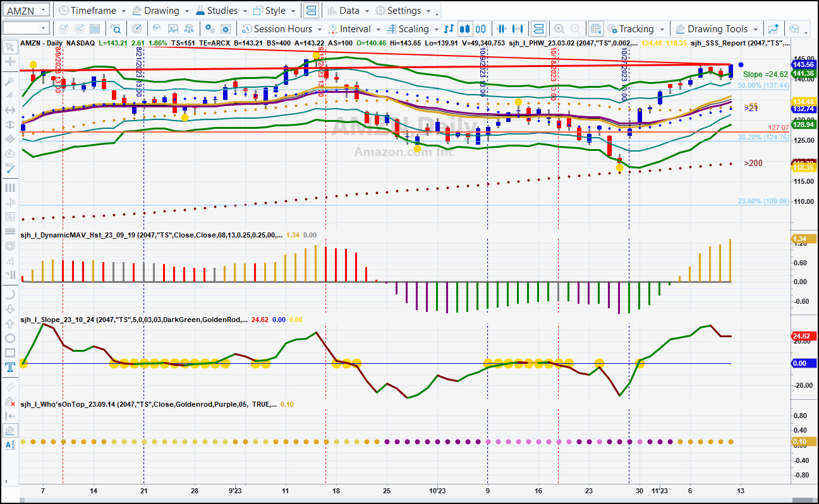Expand the Settings dropdown arrow
Image resolution: width=819 pixels, height=504 pixels.
point(428,11)
